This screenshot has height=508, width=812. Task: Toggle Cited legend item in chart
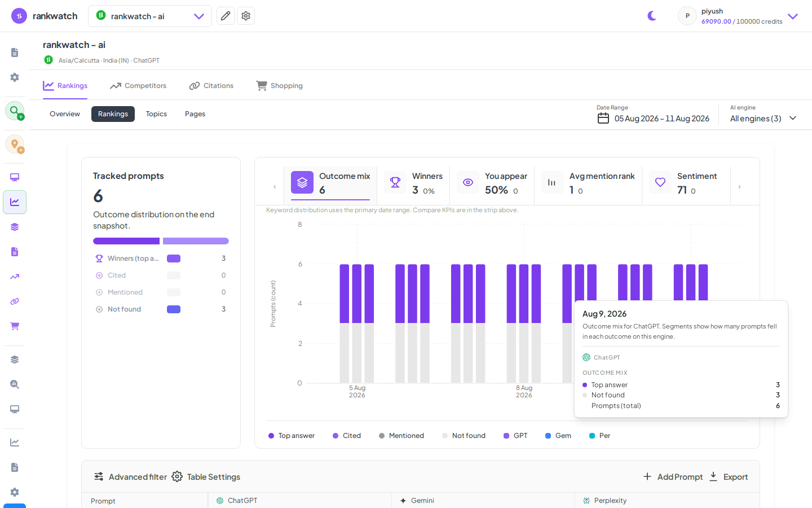pyautogui.click(x=347, y=436)
